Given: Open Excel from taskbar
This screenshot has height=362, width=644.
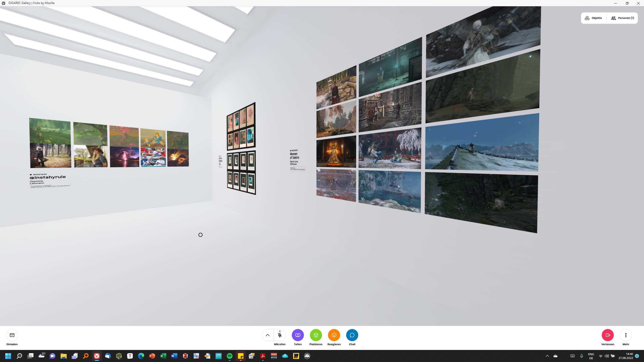Looking at the screenshot, I should [163, 356].
